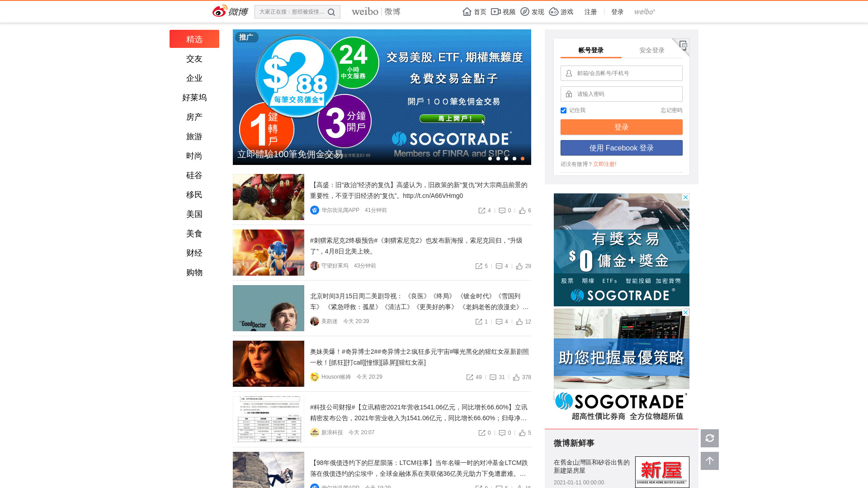Select the 购物 category
The image size is (868, 488).
[194, 272]
